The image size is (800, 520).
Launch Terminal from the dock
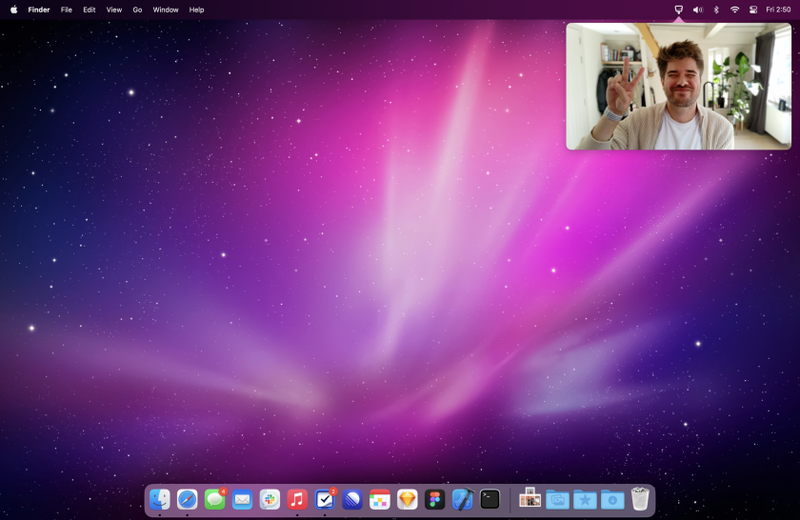(x=490, y=499)
